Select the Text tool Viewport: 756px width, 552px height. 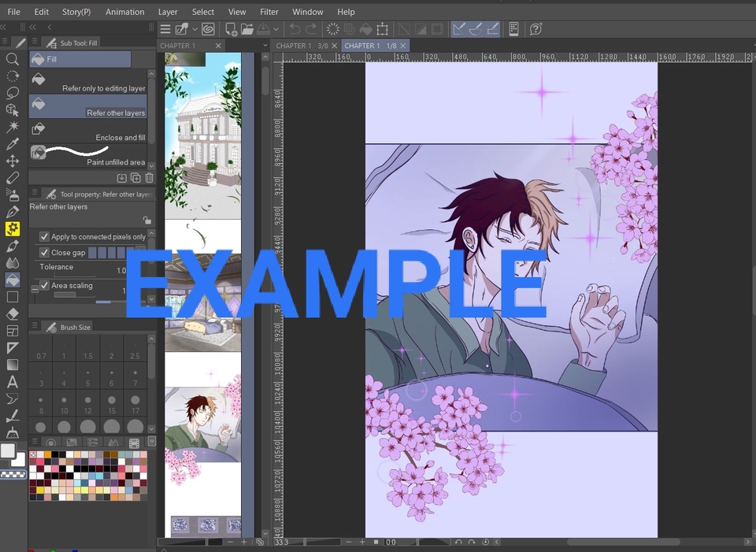point(13,382)
